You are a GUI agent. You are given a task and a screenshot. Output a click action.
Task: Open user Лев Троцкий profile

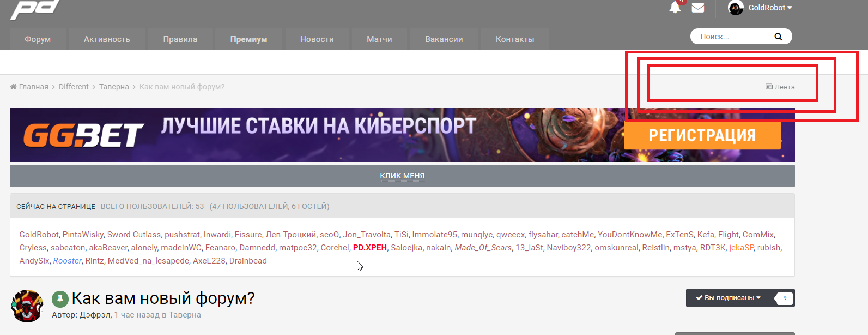(291, 235)
